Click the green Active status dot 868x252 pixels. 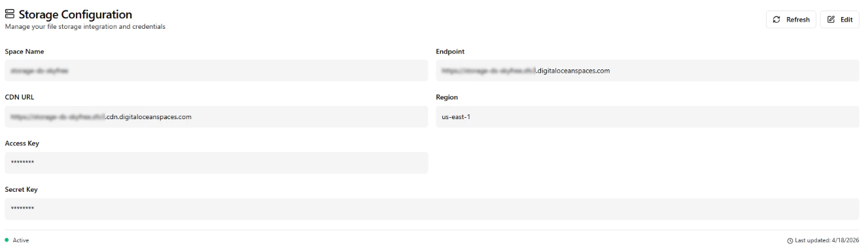7,240
